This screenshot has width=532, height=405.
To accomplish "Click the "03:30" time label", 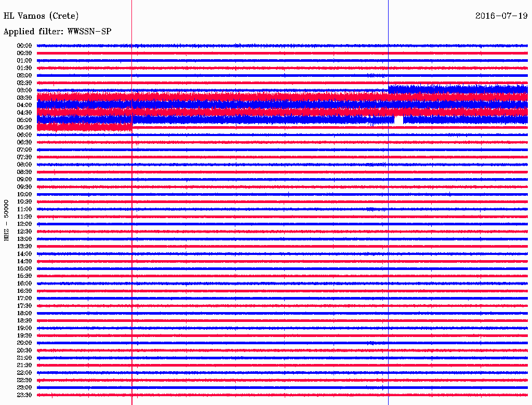I will click(x=24, y=98).
